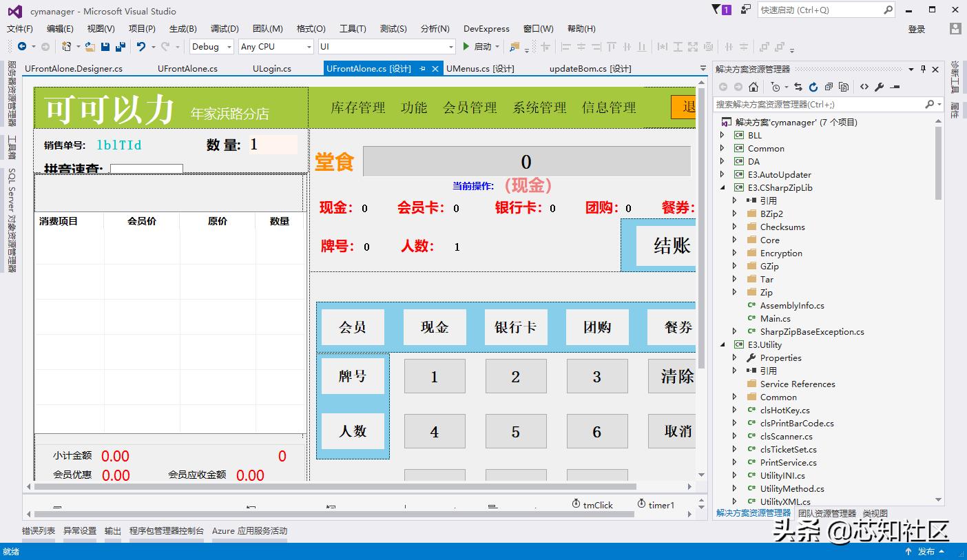Click the Home icon in Solution Explorer toolbar
The image size is (967, 560).
(754, 86)
